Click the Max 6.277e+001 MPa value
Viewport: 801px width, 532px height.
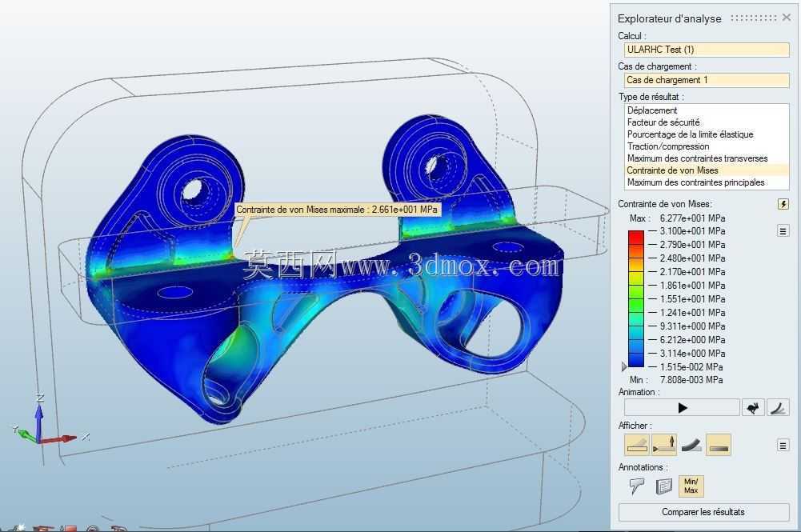click(692, 218)
